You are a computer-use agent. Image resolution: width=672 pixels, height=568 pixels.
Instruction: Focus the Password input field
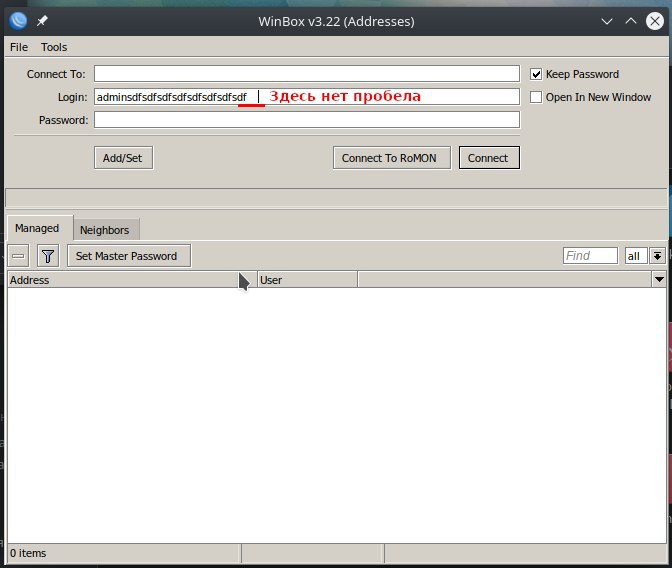(x=307, y=120)
